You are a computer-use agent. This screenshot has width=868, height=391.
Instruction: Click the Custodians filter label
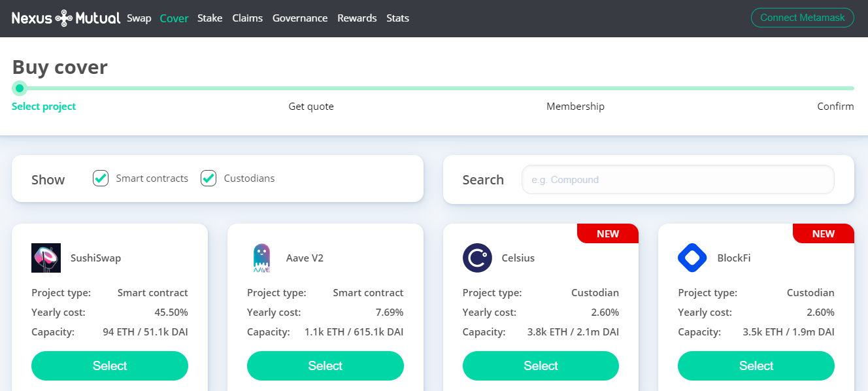pos(249,178)
